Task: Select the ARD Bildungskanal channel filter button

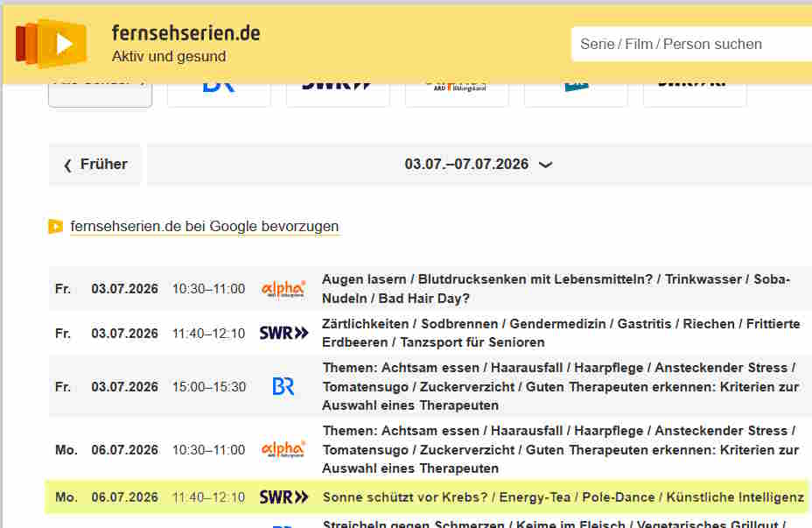Action: point(457,95)
